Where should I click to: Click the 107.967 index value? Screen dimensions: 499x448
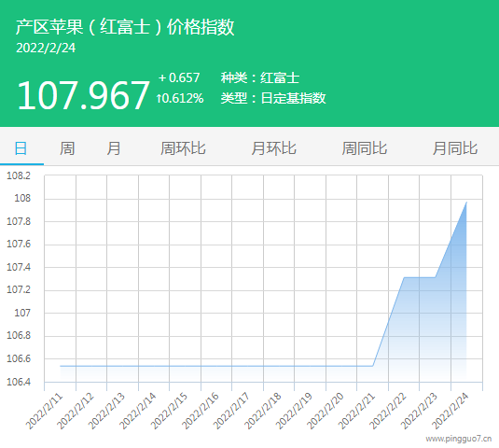(x=83, y=95)
